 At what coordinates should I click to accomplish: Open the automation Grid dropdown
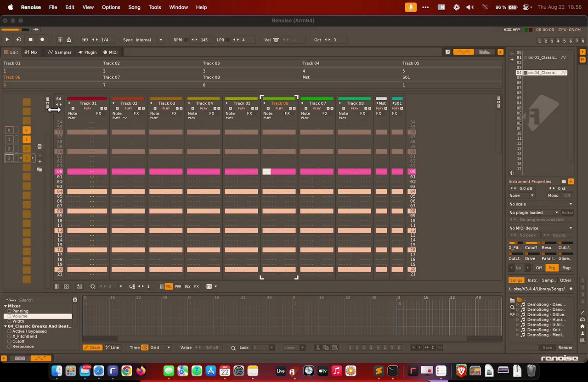coord(160,348)
